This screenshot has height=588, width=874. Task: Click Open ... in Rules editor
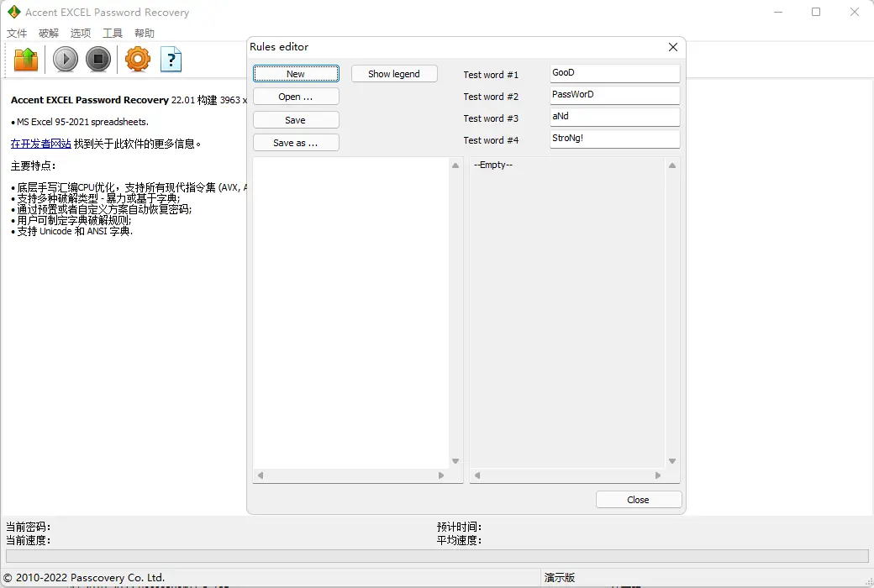[x=296, y=97]
